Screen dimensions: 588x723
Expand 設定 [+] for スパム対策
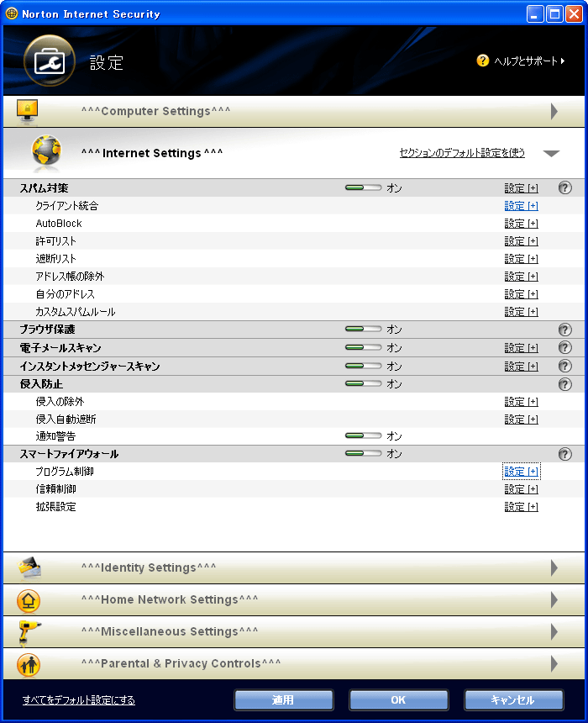[521, 188]
